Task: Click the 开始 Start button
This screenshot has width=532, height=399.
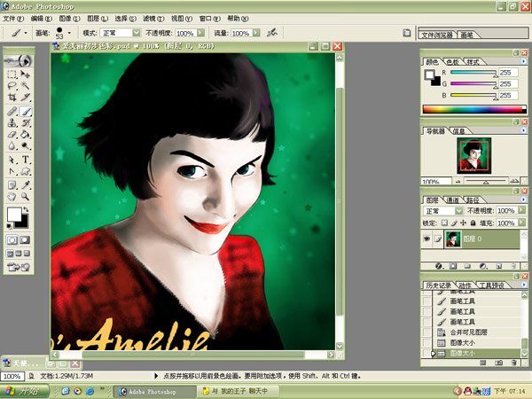Action: coord(25,391)
